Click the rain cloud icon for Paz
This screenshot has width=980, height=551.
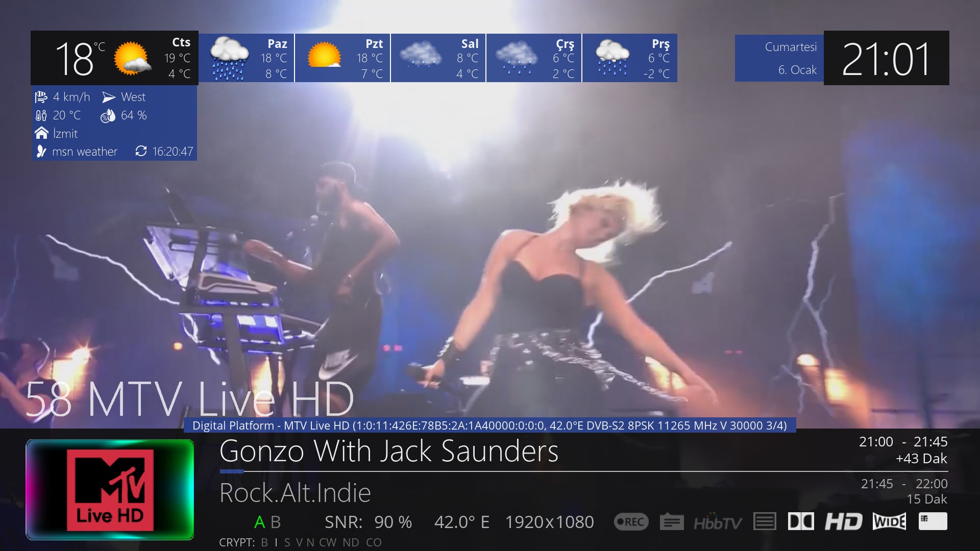click(x=229, y=58)
